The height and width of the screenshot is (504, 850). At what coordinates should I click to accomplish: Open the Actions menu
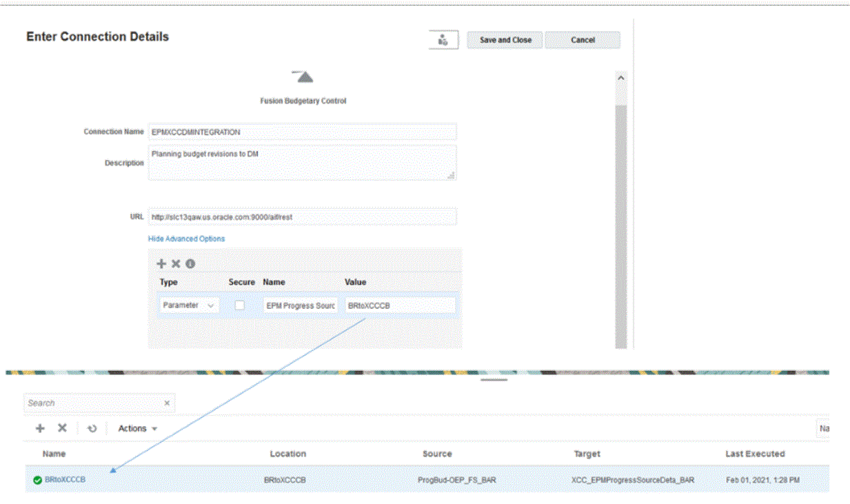136,428
